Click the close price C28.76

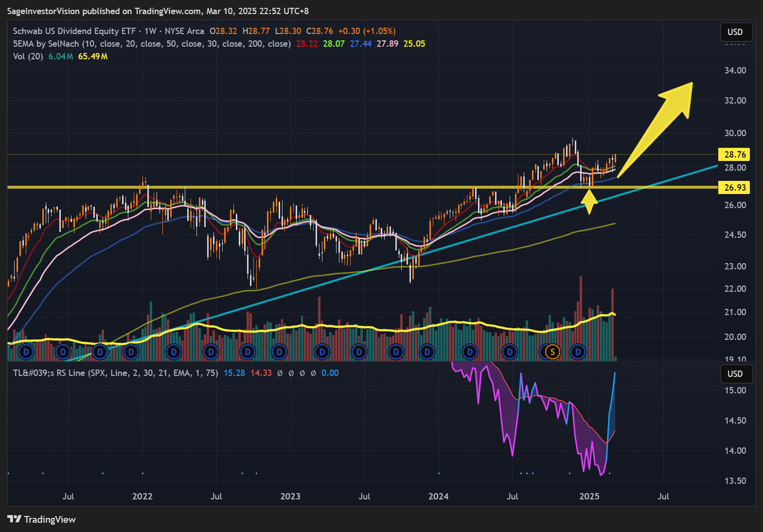(x=319, y=31)
